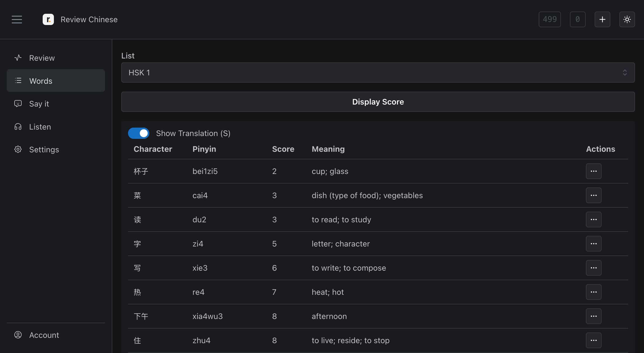Click the Listen headphones icon

(18, 127)
